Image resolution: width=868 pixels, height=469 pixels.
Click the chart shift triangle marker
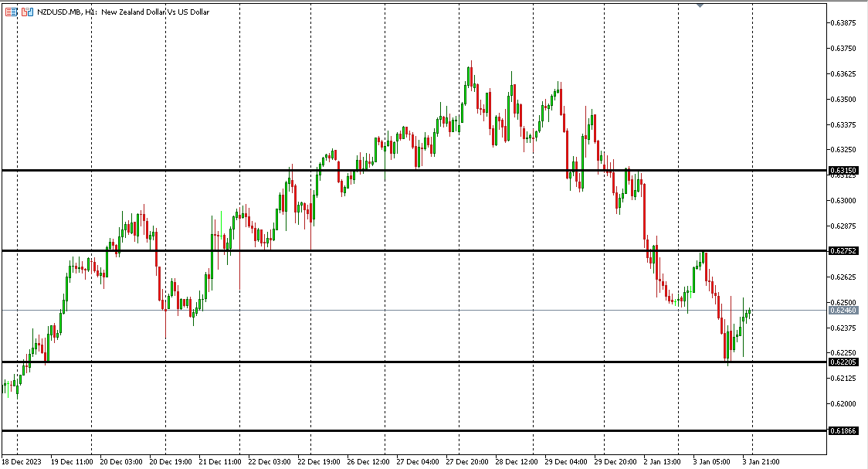[700, 5]
